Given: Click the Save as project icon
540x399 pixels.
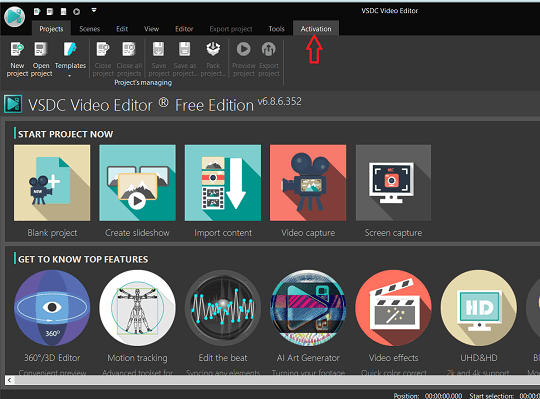Looking at the screenshot, I should tap(185, 49).
